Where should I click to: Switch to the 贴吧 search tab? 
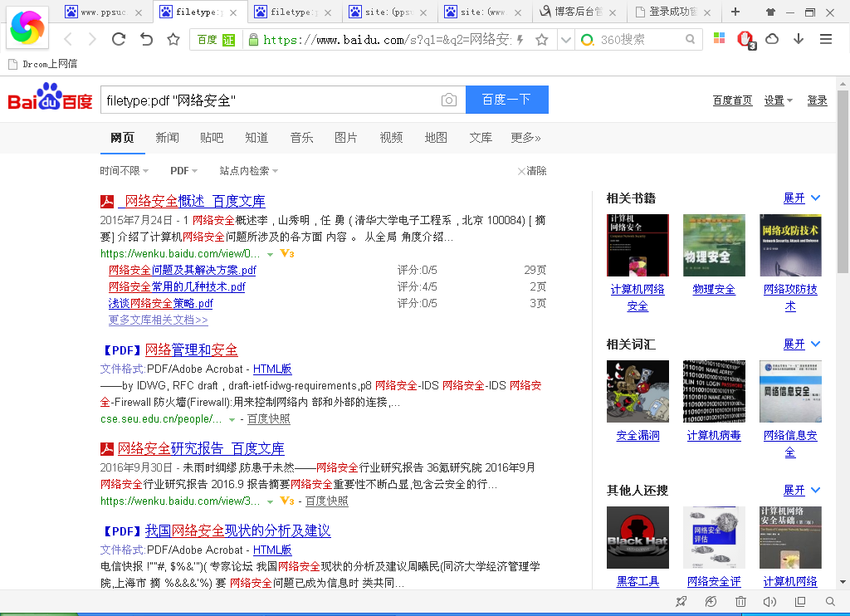212,138
